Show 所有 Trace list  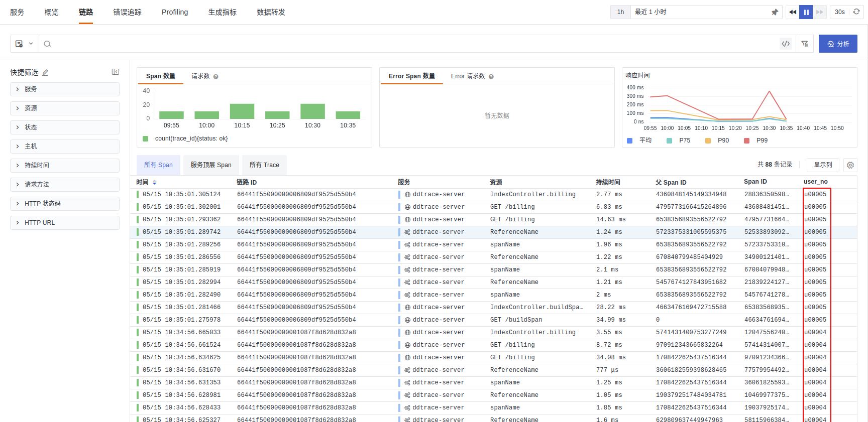pyautogui.click(x=264, y=165)
